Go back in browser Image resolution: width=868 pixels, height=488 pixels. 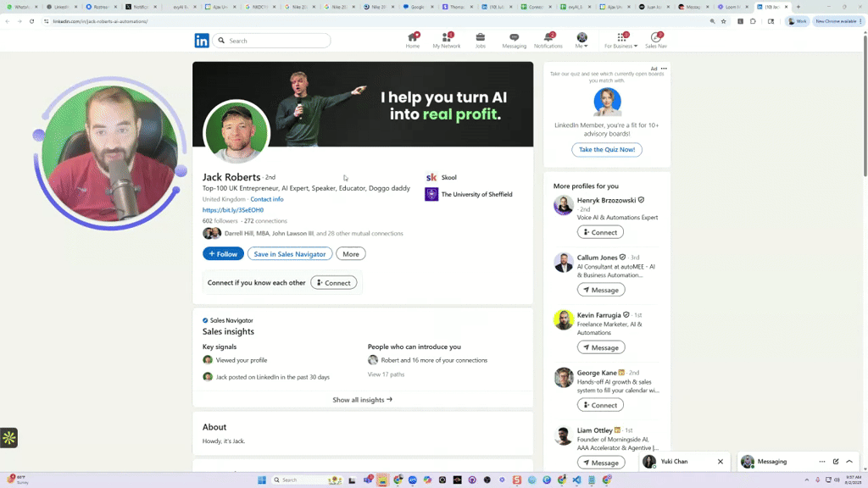(x=7, y=21)
